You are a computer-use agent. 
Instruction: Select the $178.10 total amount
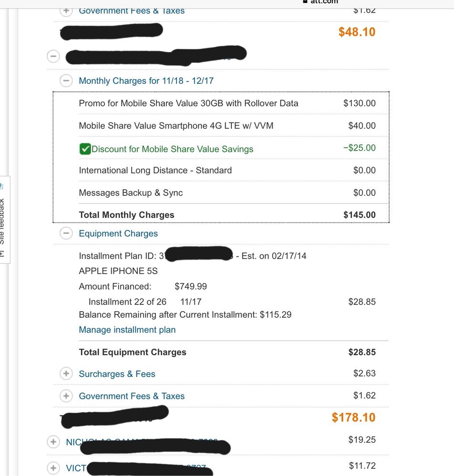click(353, 416)
